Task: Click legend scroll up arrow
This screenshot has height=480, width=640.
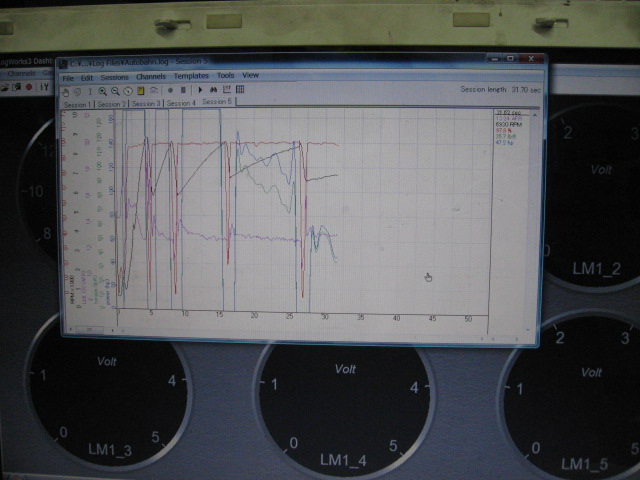Action: (534, 116)
